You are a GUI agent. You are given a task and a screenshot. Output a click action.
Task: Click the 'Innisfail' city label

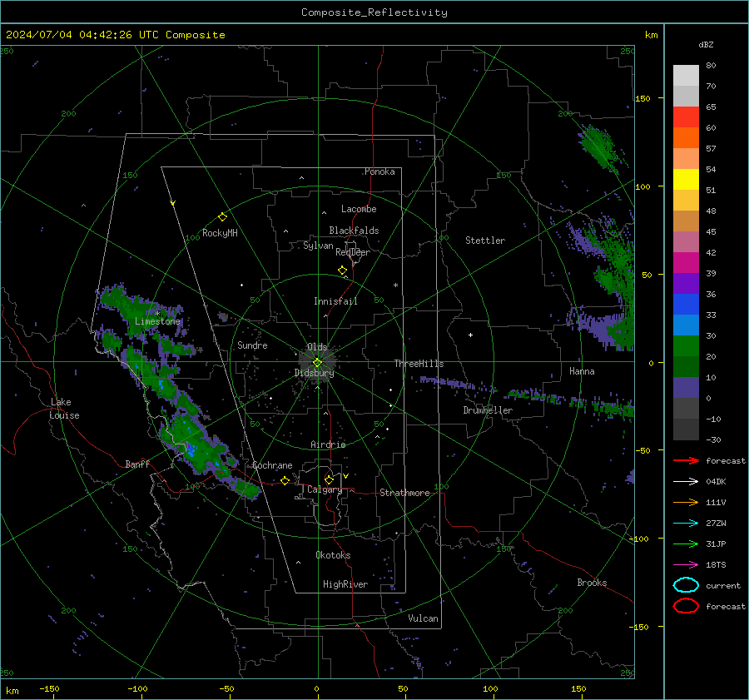tap(335, 301)
